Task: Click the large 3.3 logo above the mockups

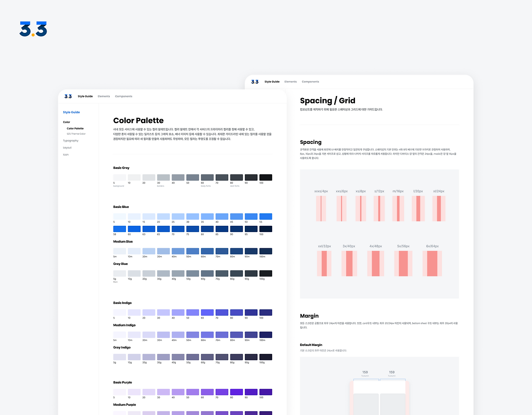Action: coord(33,29)
